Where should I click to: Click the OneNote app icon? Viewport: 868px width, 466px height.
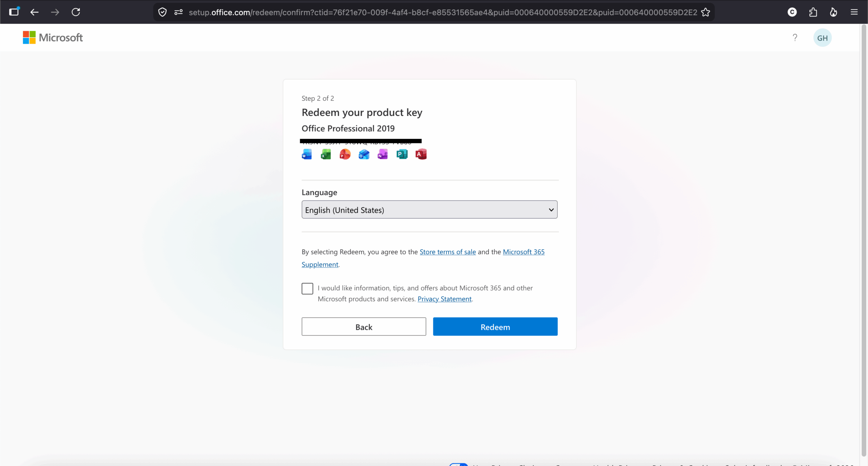point(382,155)
